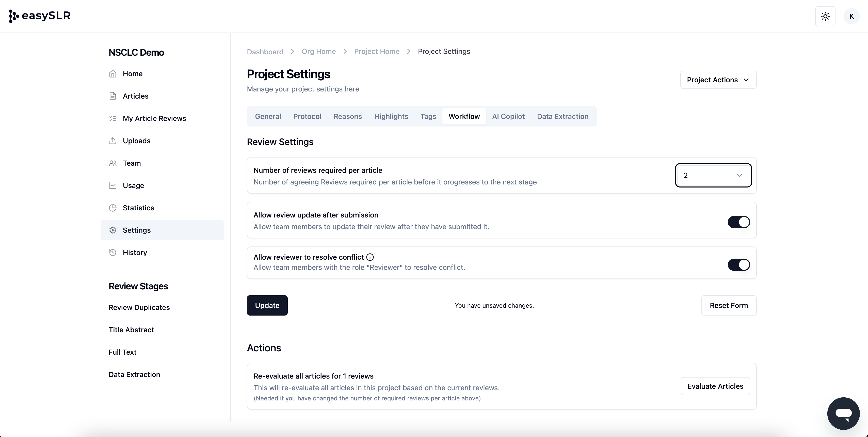Click the Uploads arrow icon

tap(112, 141)
